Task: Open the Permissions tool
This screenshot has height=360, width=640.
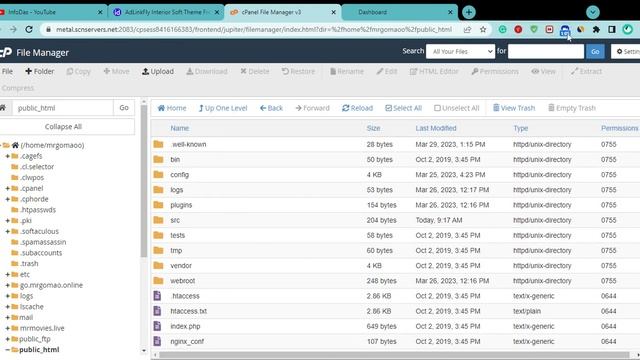Action: pos(495,71)
